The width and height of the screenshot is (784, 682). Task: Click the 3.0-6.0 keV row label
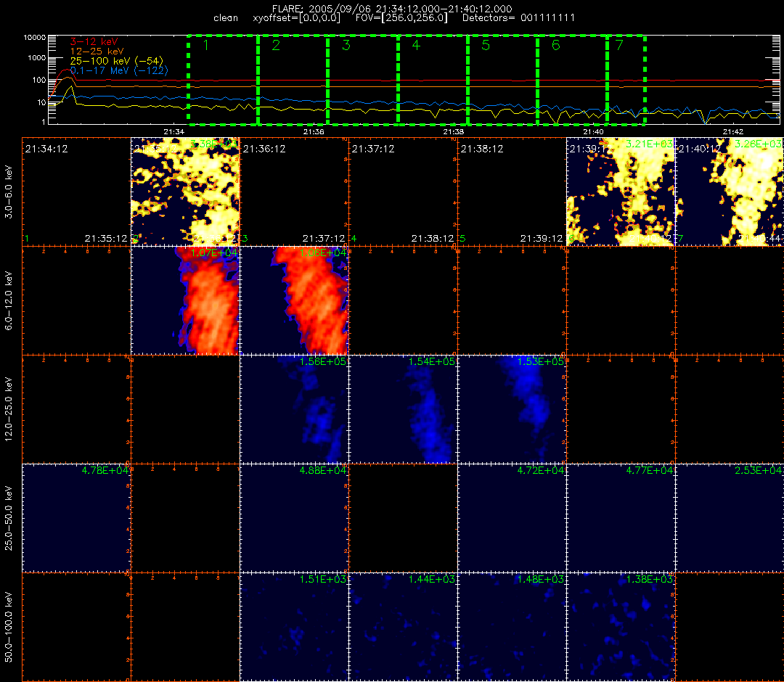pos(9,192)
